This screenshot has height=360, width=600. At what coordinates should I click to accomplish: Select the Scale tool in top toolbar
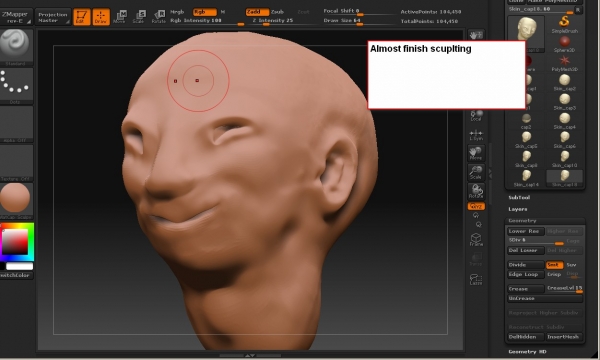point(139,16)
